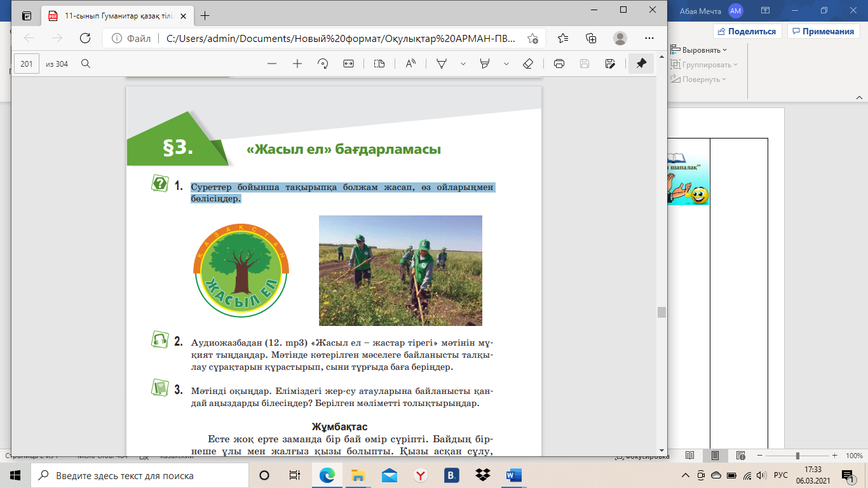Expand the Draw tool options arrow
The image size is (868, 488).
pyautogui.click(x=463, y=64)
